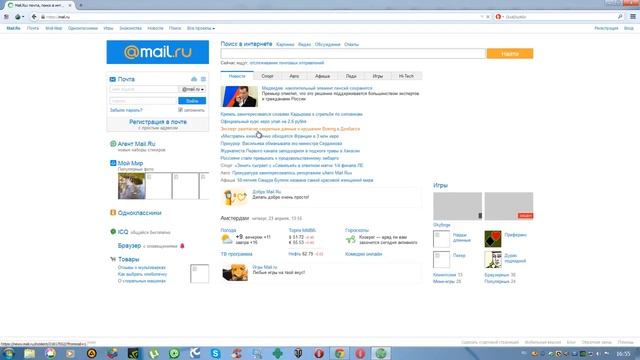Open Google Chrome from the taskbar
640x360 pixels.
pos(339,353)
